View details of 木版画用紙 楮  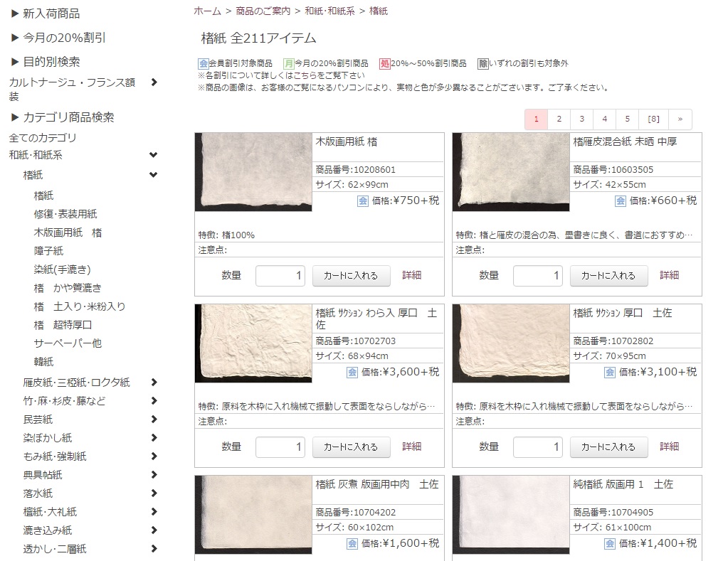click(412, 276)
